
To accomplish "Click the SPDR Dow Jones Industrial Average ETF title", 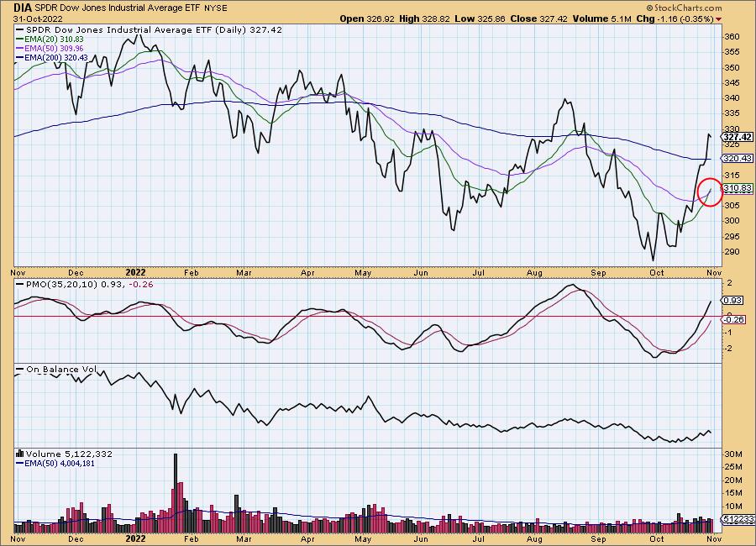I will click(x=117, y=8).
